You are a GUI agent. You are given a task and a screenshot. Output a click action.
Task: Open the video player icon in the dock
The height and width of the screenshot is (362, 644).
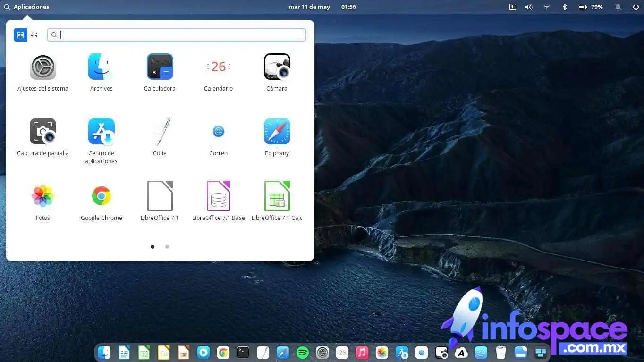pos(203,352)
